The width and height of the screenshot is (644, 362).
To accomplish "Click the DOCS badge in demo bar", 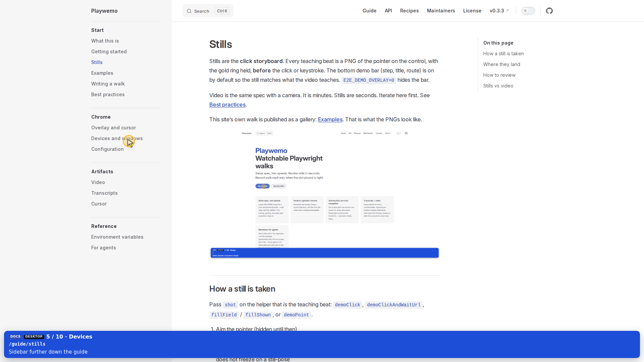I will point(15,337).
